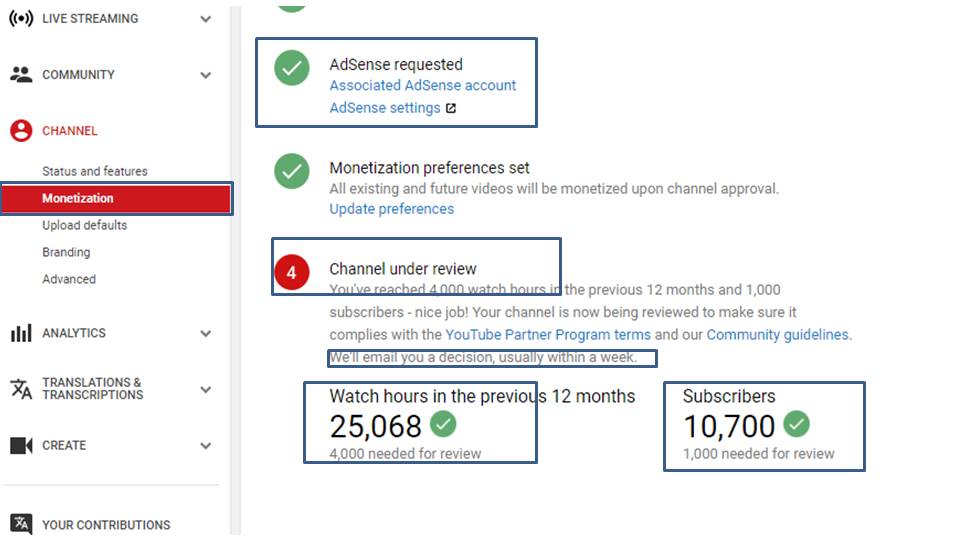Image resolution: width=960 pixels, height=540 pixels.
Task: Click the Community people icon
Action: tap(21, 75)
